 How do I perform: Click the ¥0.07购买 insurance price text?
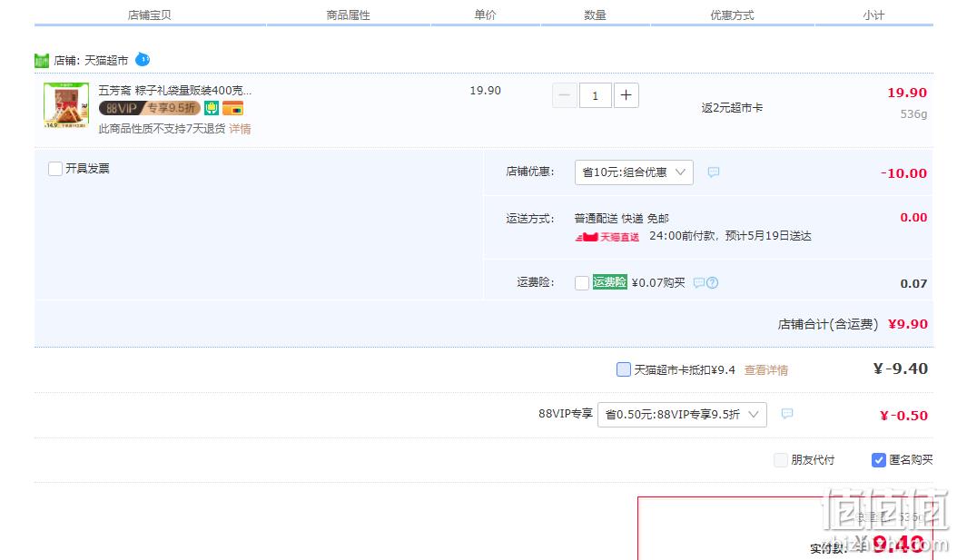tap(658, 282)
